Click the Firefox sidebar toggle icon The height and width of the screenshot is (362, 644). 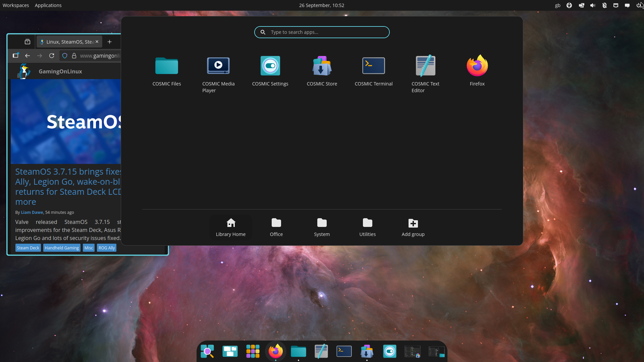point(15,56)
